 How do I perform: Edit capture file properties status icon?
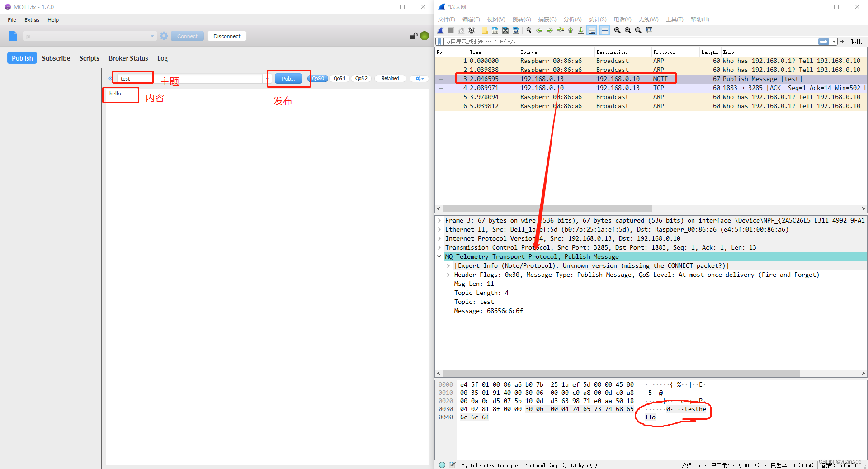tap(453, 465)
